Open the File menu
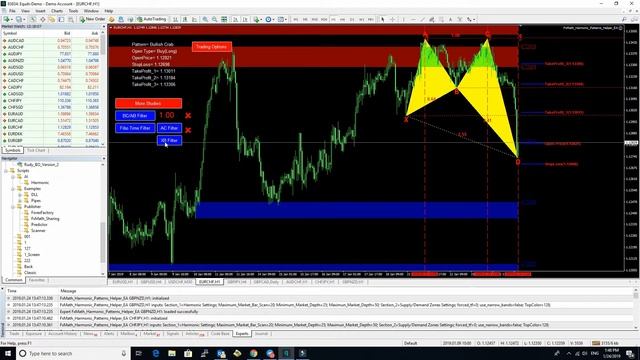The width and height of the screenshot is (640, 360). 12,11
